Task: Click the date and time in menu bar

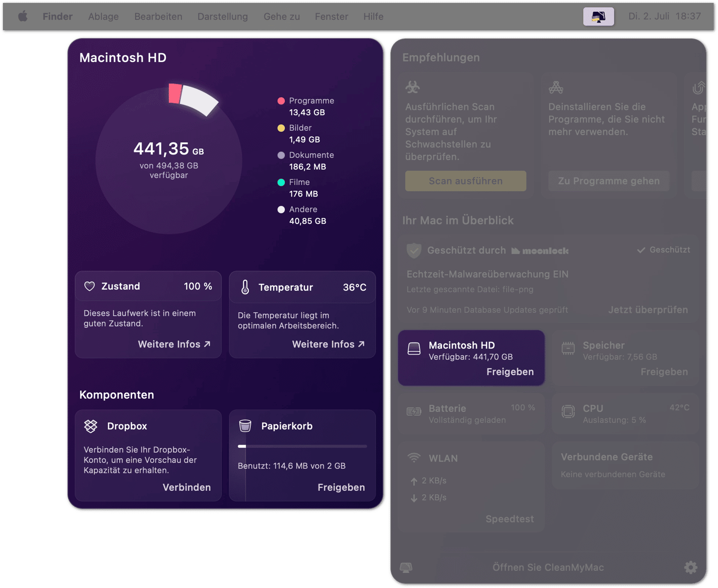Action: click(664, 16)
